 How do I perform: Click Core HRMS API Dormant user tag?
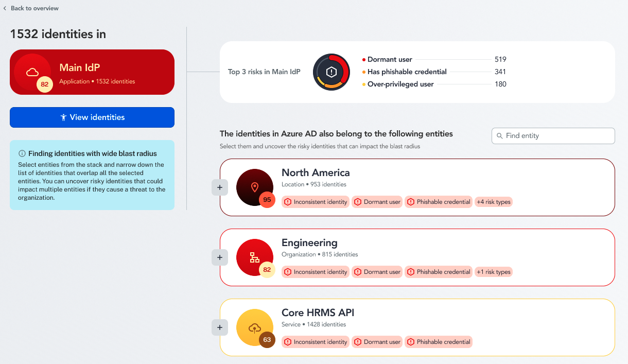pyautogui.click(x=377, y=342)
